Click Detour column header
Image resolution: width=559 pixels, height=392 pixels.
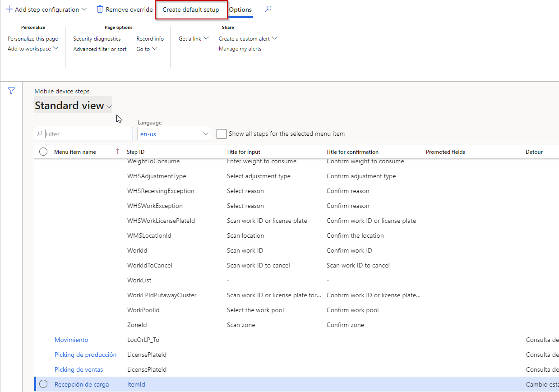534,152
